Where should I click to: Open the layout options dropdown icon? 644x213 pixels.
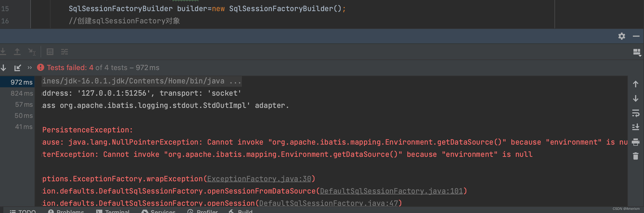coord(637,52)
